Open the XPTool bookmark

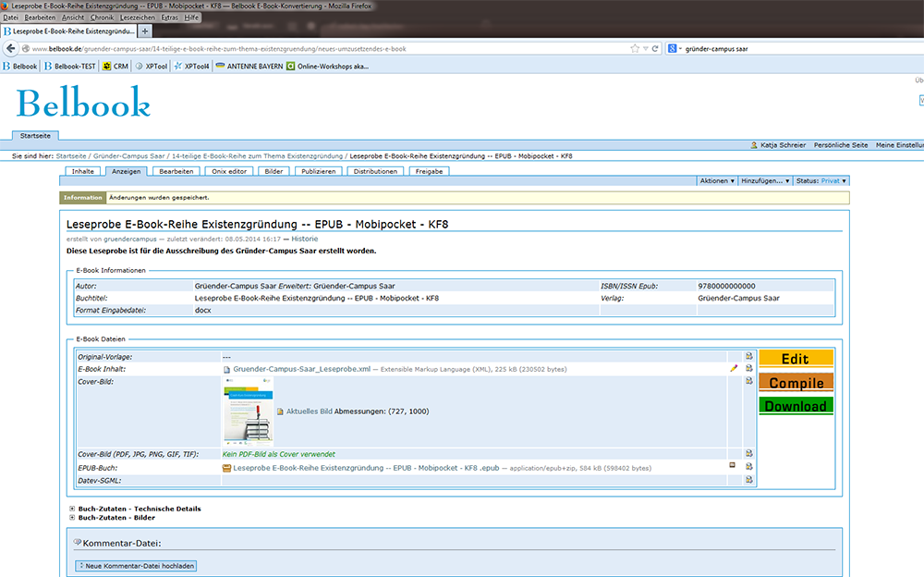click(152, 66)
